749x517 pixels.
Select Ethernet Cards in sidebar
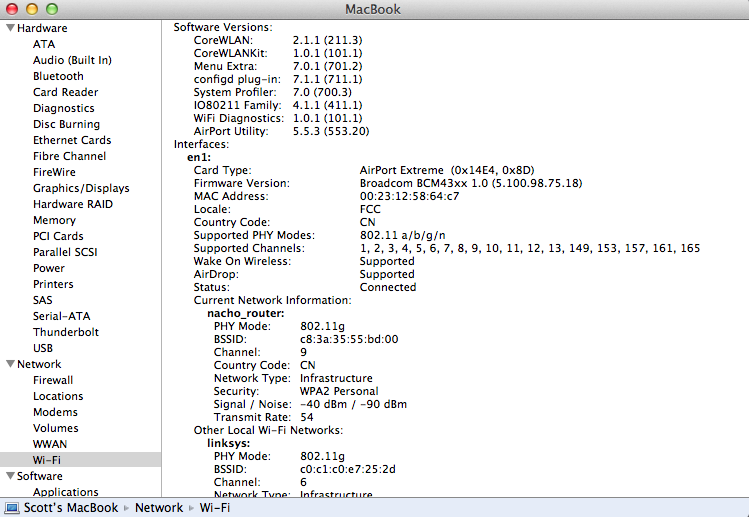point(72,140)
